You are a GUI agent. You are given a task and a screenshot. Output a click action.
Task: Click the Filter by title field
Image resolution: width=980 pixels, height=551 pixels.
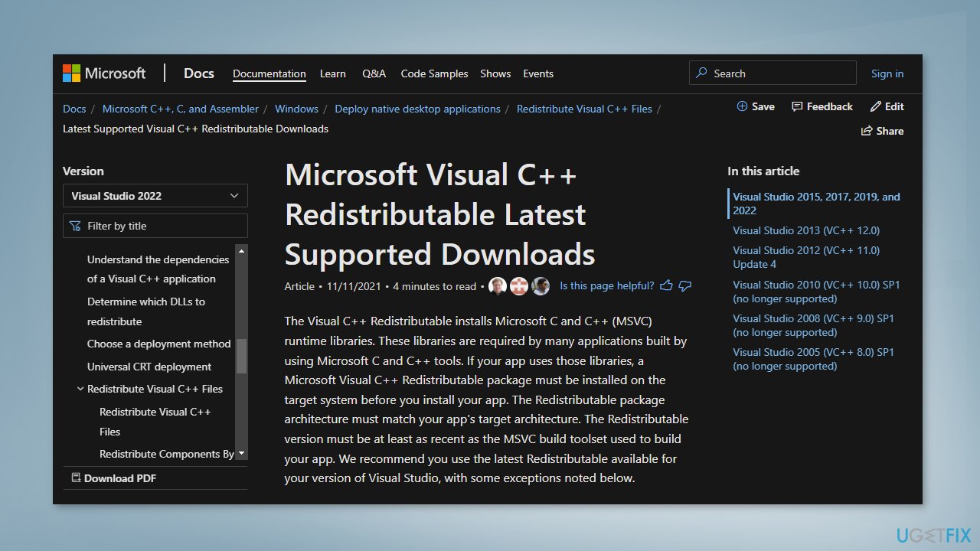(155, 226)
